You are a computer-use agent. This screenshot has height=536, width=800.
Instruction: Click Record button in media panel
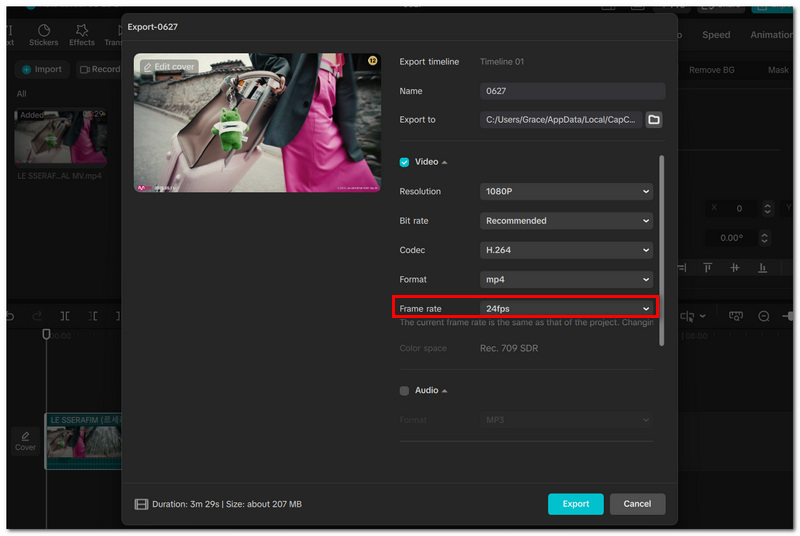(x=99, y=69)
